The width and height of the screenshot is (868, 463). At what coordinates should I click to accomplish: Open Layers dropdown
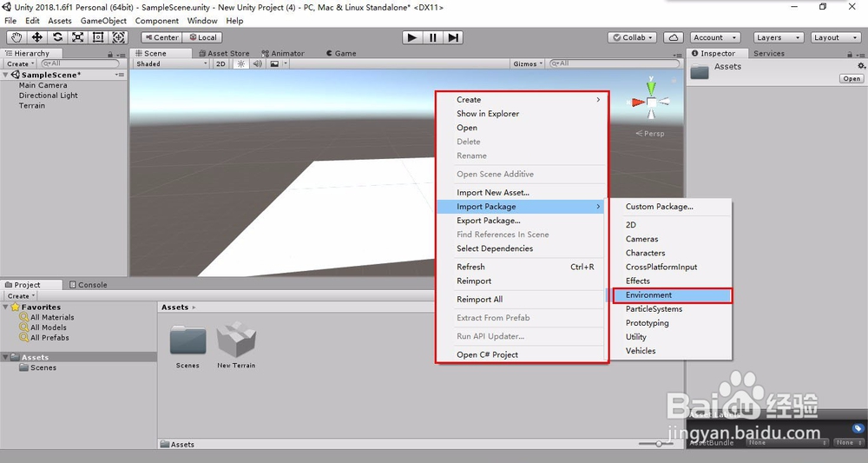(x=779, y=37)
